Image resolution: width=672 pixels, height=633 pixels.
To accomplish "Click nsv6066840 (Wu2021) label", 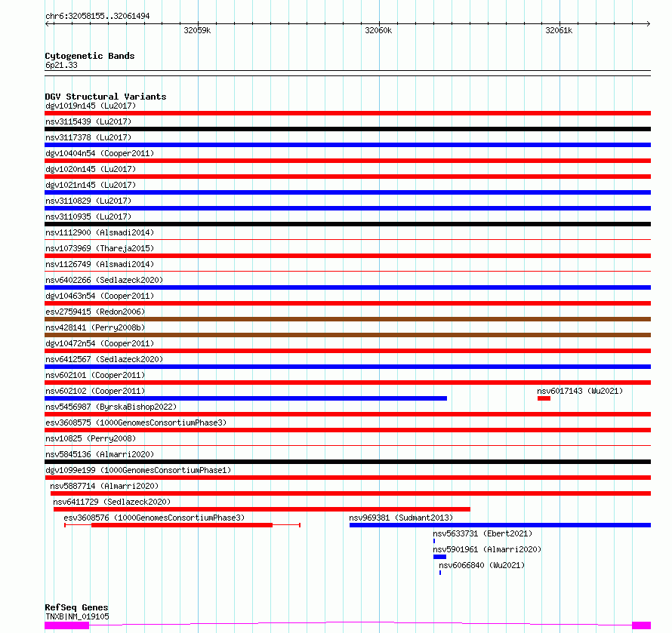I will [482, 565].
